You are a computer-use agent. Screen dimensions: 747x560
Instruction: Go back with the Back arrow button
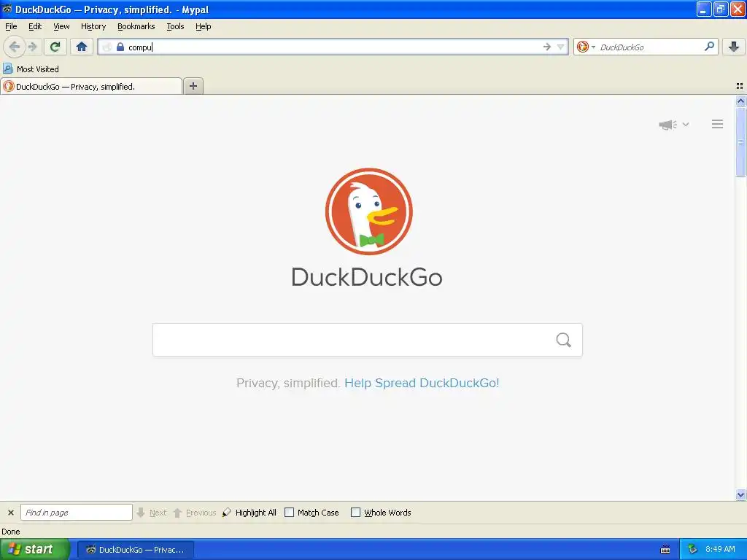(x=15, y=47)
